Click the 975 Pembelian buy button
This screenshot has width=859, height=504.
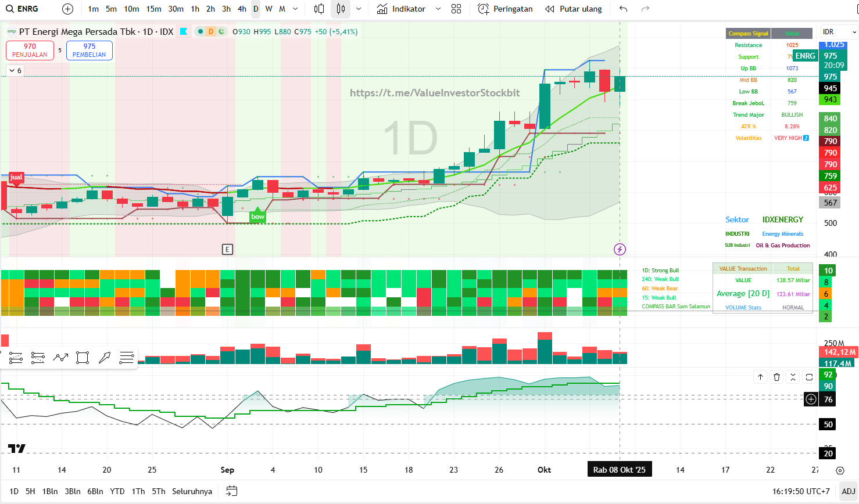click(x=90, y=51)
